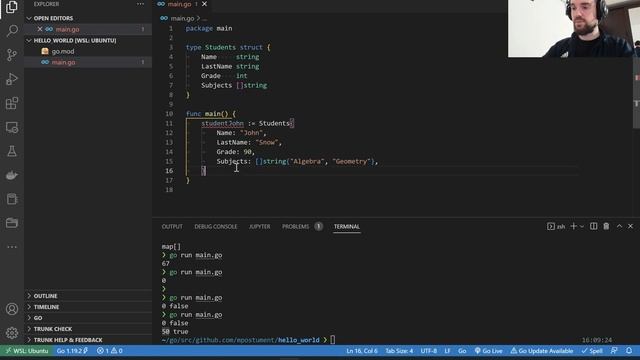Click main.go in the breadcrumb
Viewport: 640px width, 360px height.
[x=182, y=18]
